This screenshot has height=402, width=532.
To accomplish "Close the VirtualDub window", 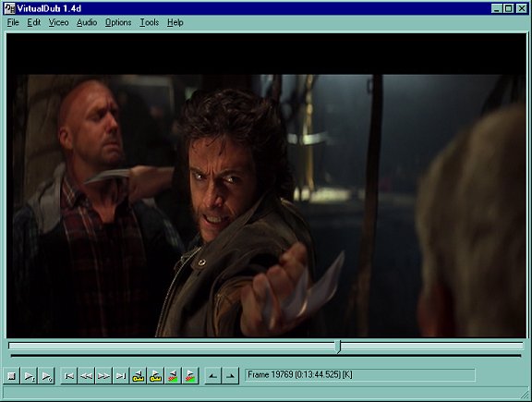I will click(522, 8).
